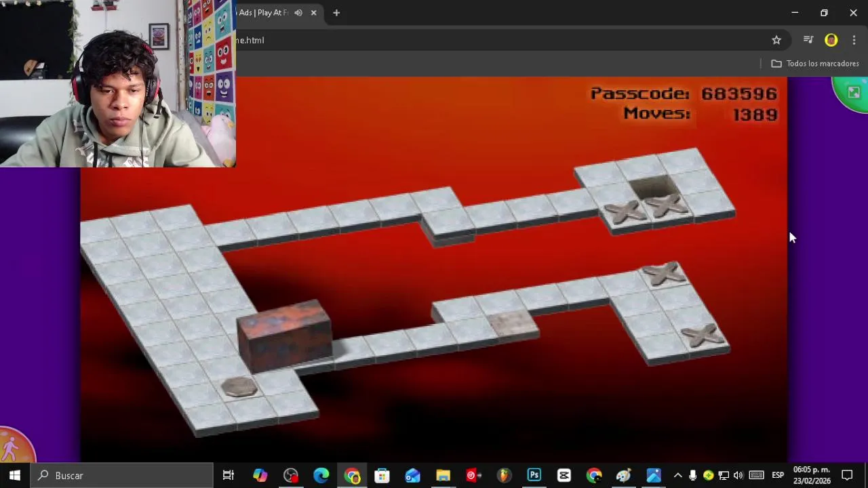868x488 pixels.
Task: Close the Play At tab
Action: click(x=313, y=13)
